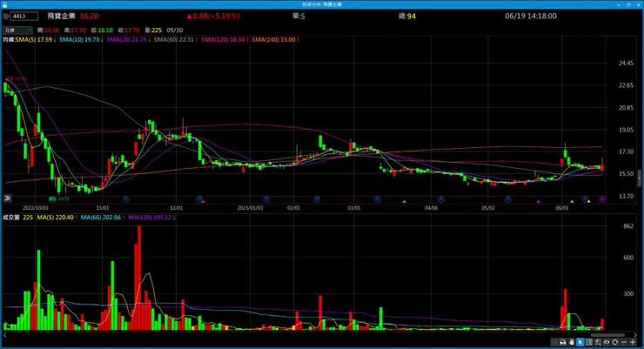Click the volume MA(66) 202.86 label
Screen dimensions: 644x349
click(x=103, y=218)
